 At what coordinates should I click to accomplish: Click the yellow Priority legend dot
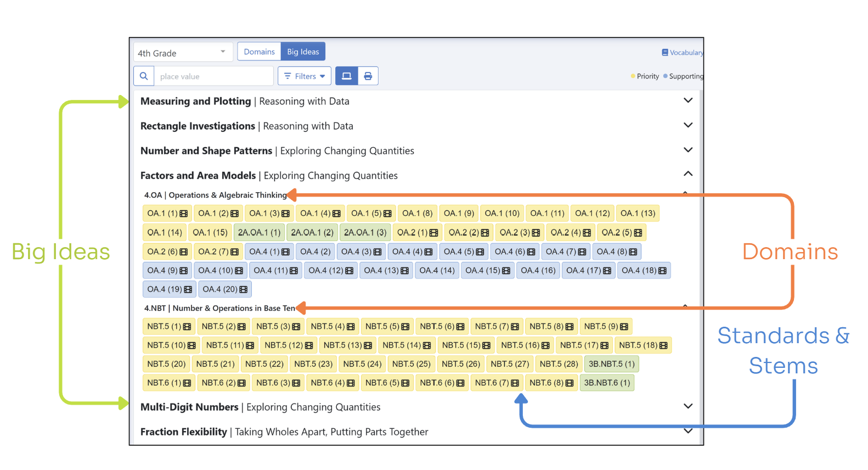pos(633,76)
